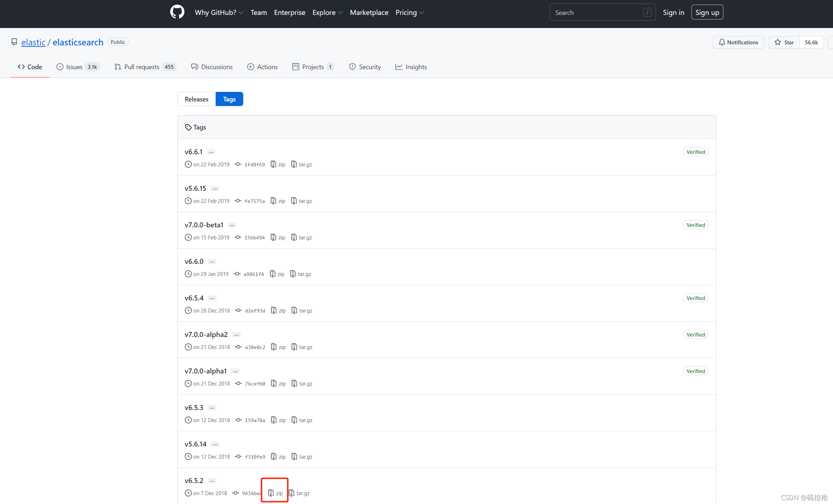
Task: Download v6.5.3 zip archive
Action: pos(278,420)
